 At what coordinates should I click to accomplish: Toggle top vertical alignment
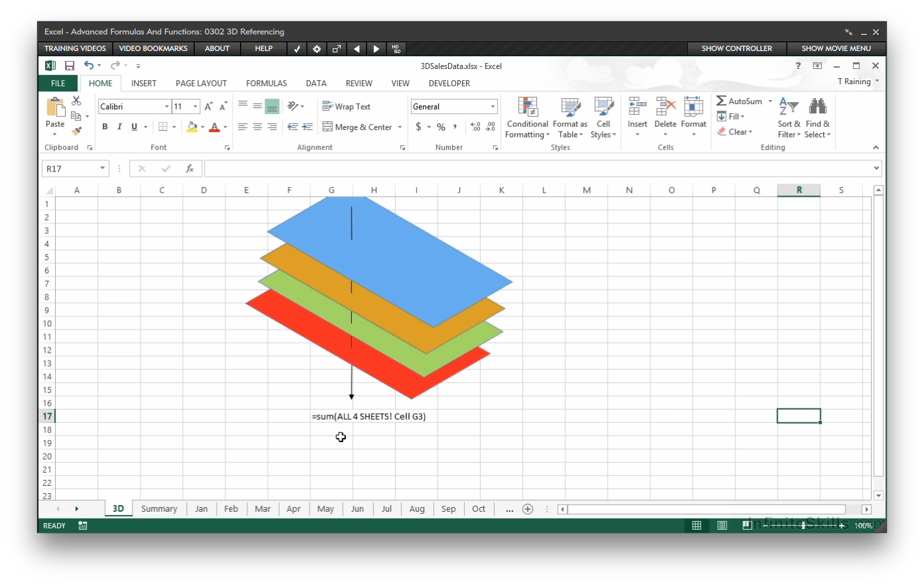[x=243, y=106]
